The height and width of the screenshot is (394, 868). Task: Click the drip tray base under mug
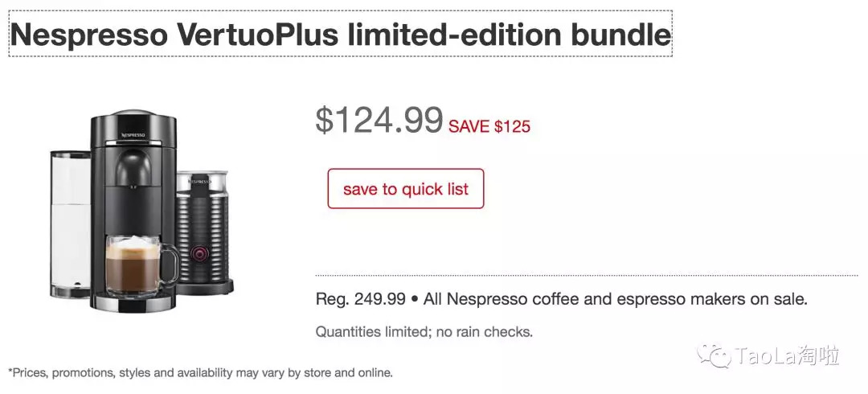133,304
